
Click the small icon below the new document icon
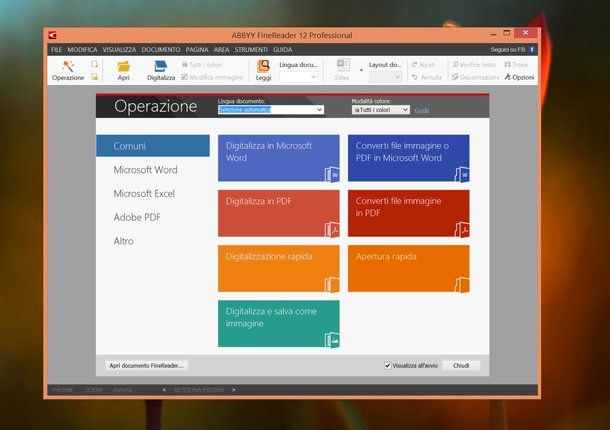click(x=95, y=77)
